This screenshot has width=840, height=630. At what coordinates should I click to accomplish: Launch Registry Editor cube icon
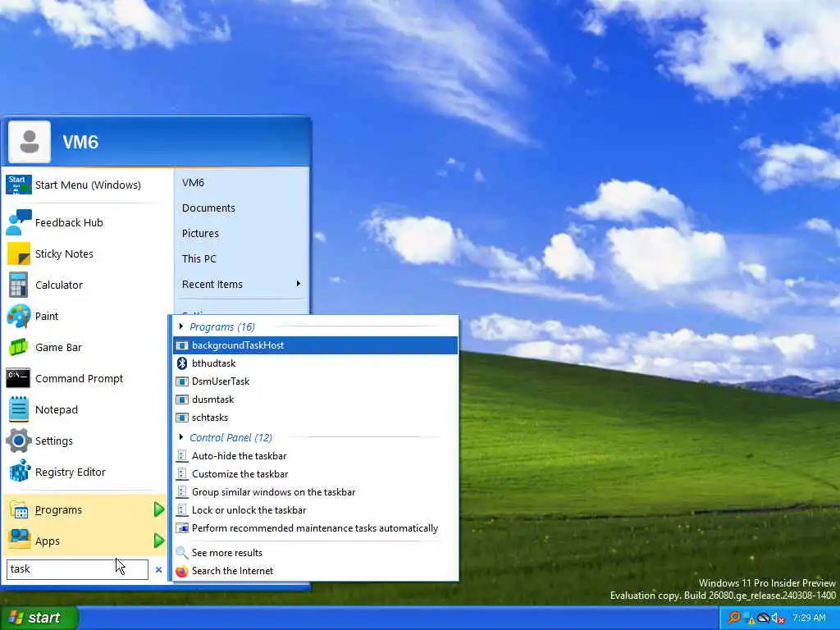click(x=18, y=472)
